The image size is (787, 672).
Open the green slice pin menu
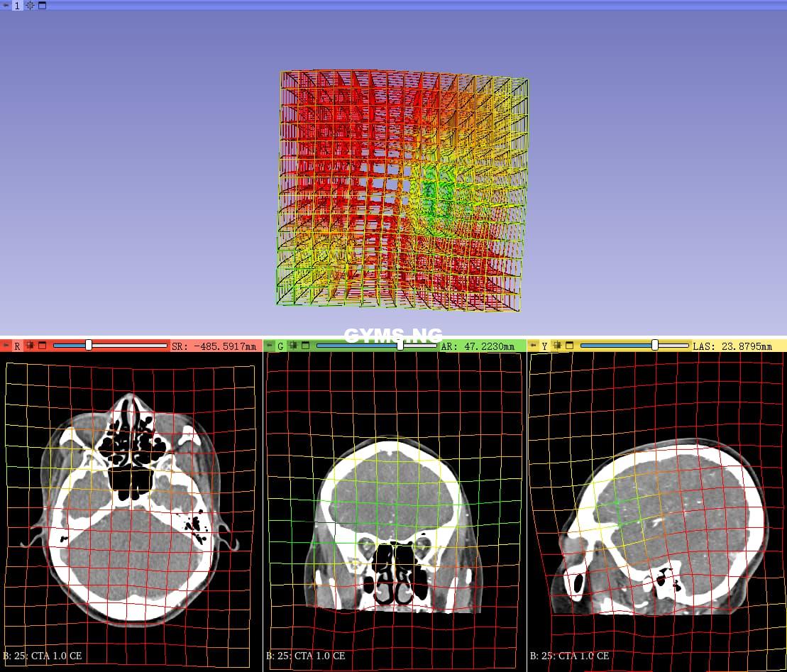point(270,346)
